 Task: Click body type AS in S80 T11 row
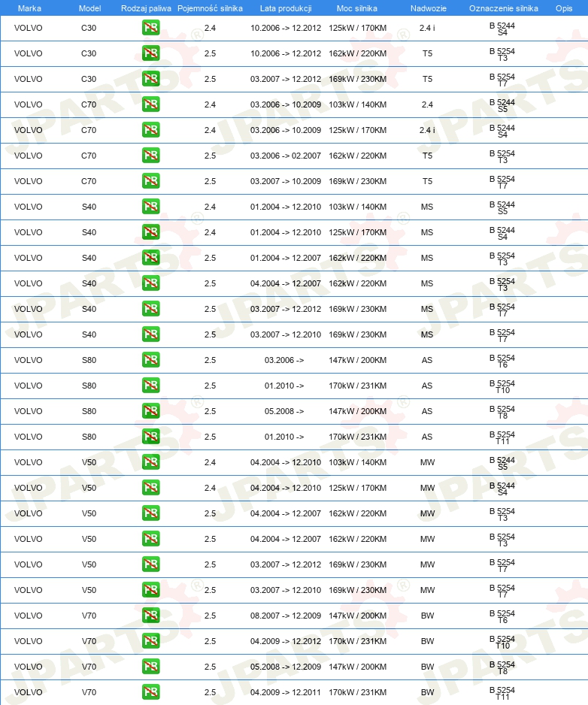click(427, 437)
